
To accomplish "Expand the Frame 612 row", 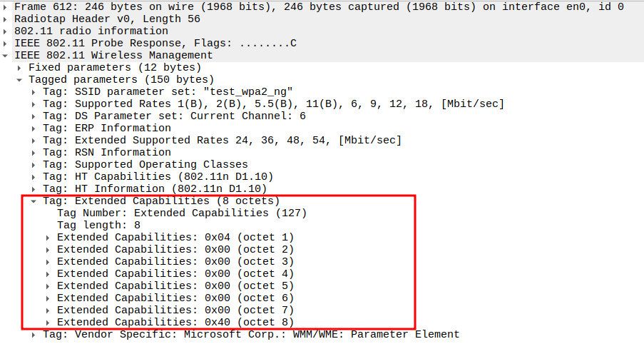I will (6, 7).
